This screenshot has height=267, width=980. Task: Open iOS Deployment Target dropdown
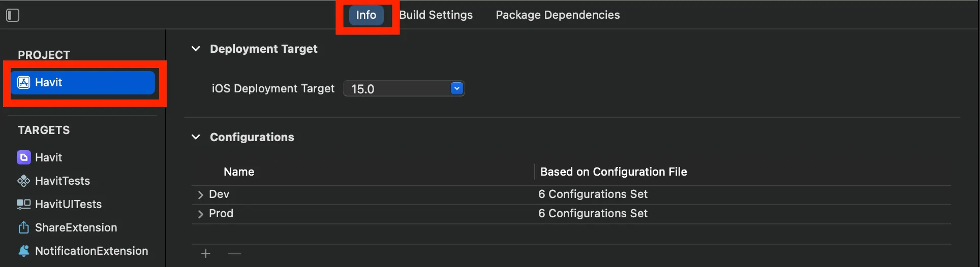tap(456, 89)
